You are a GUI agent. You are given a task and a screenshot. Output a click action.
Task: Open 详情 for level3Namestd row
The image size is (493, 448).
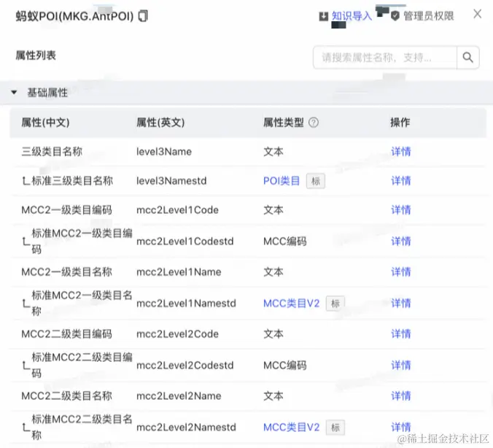pos(401,181)
